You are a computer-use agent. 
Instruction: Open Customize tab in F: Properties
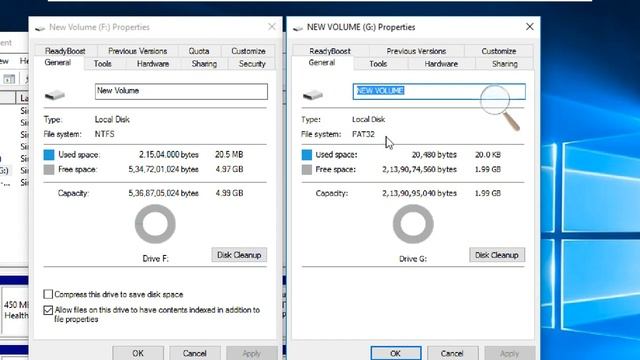tap(248, 51)
